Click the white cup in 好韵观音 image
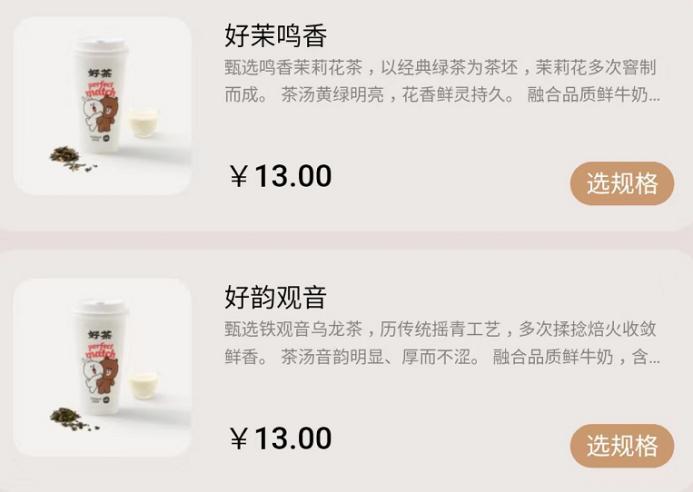693x492 pixels. [x=100, y=357]
